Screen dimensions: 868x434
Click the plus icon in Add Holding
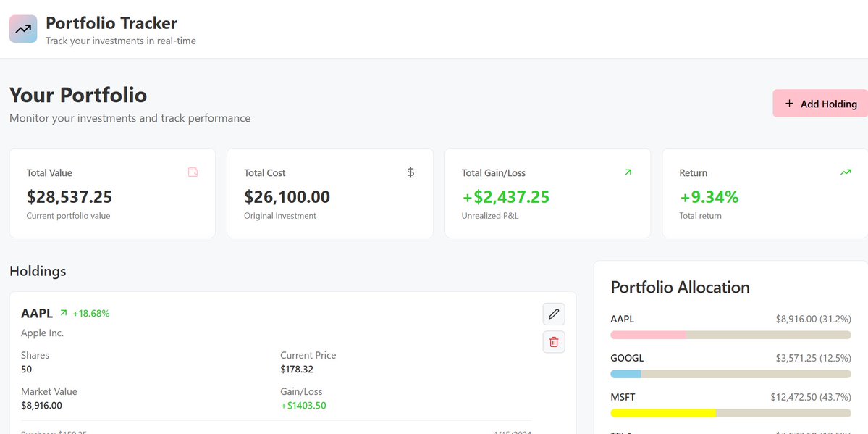click(789, 104)
